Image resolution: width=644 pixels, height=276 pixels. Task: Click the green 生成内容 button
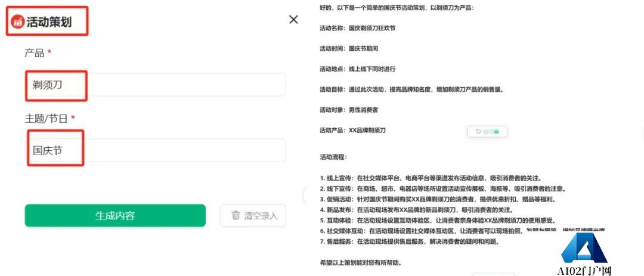tap(115, 216)
